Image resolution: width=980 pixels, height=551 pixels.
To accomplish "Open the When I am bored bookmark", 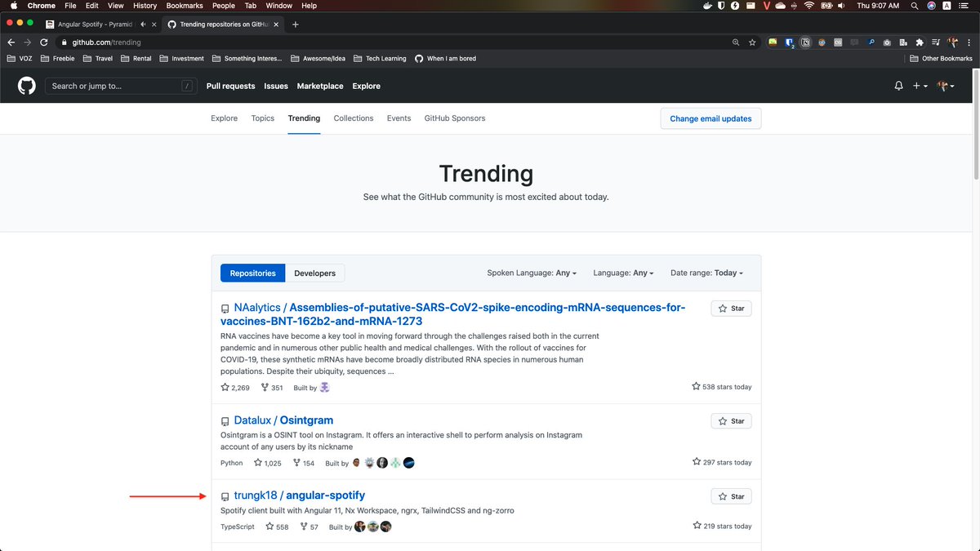I will 445,59.
